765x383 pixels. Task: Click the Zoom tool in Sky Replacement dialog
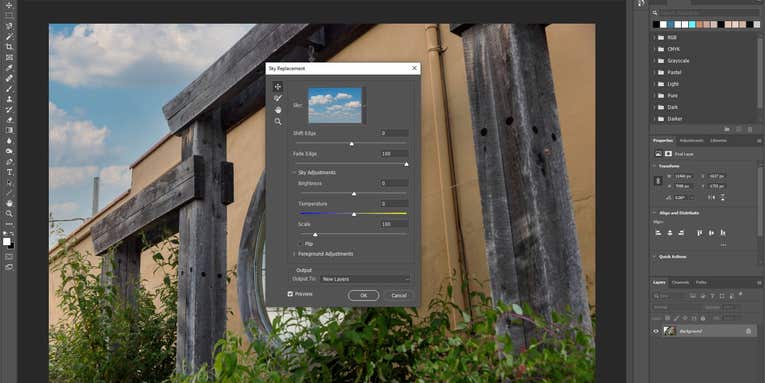[x=278, y=121]
